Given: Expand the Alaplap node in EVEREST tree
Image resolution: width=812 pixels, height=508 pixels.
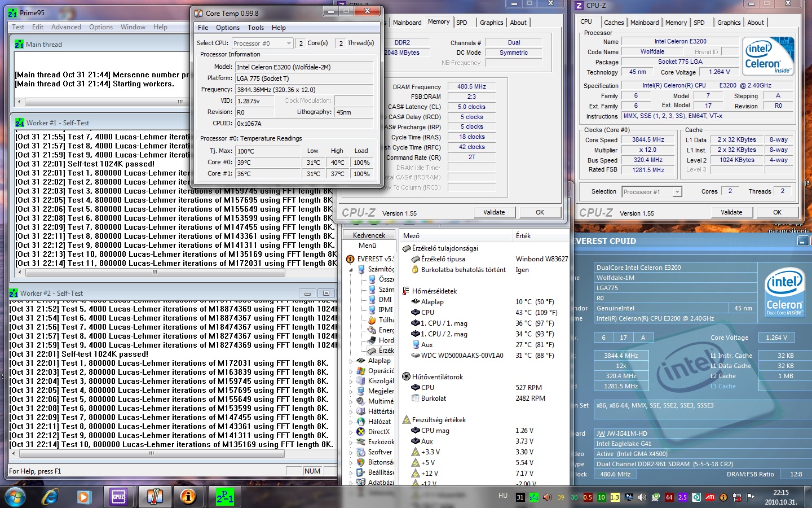Looking at the screenshot, I should point(351,361).
